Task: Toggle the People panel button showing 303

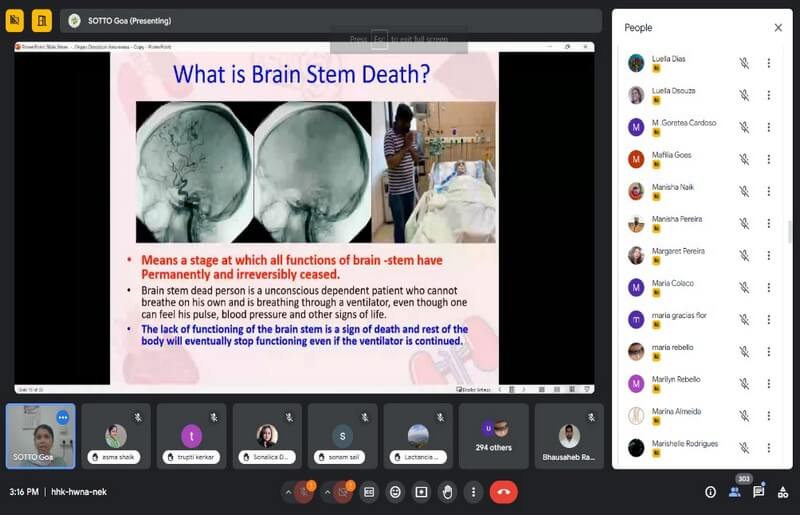Action: pos(734,492)
